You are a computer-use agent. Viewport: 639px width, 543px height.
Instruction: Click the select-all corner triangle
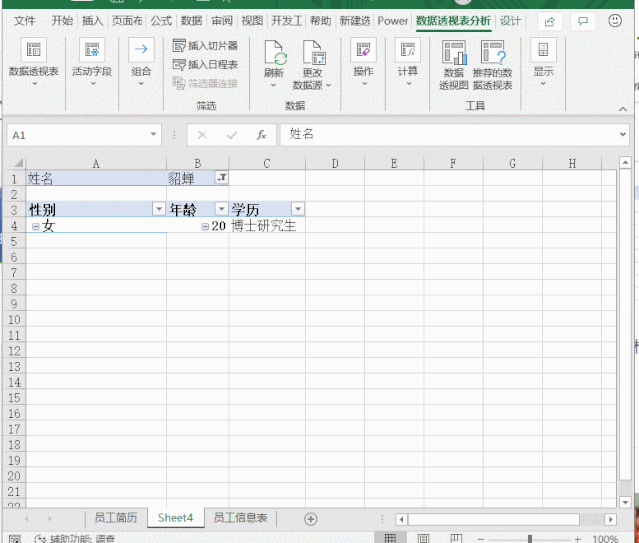18,163
